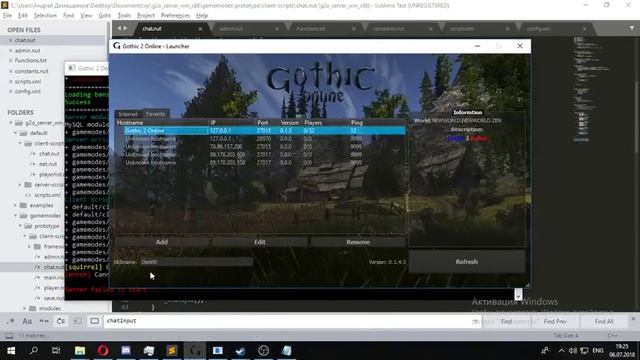Switch to Internet tab in launcher
This screenshot has width=640, height=360.
[x=128, y=114]
